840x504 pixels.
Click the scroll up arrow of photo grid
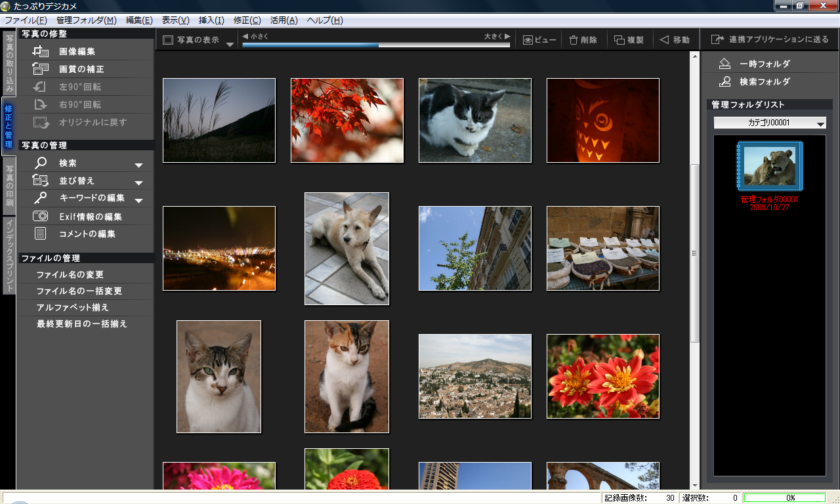coord(695,57)
